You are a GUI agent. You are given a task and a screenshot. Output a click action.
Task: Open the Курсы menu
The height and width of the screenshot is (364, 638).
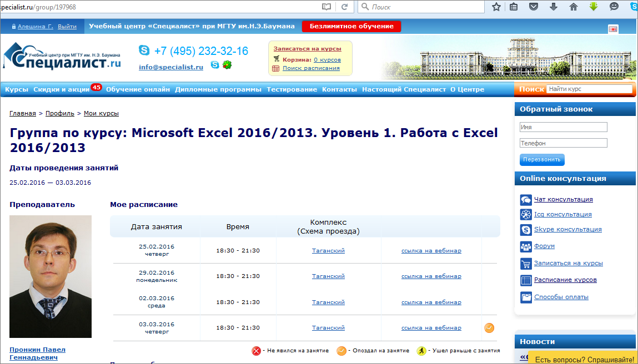17,89
